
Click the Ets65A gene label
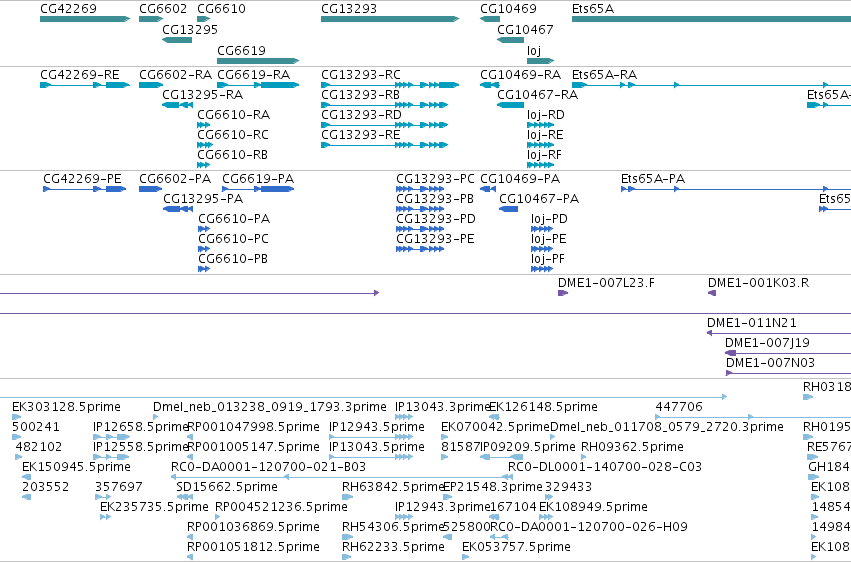(593, 9)
